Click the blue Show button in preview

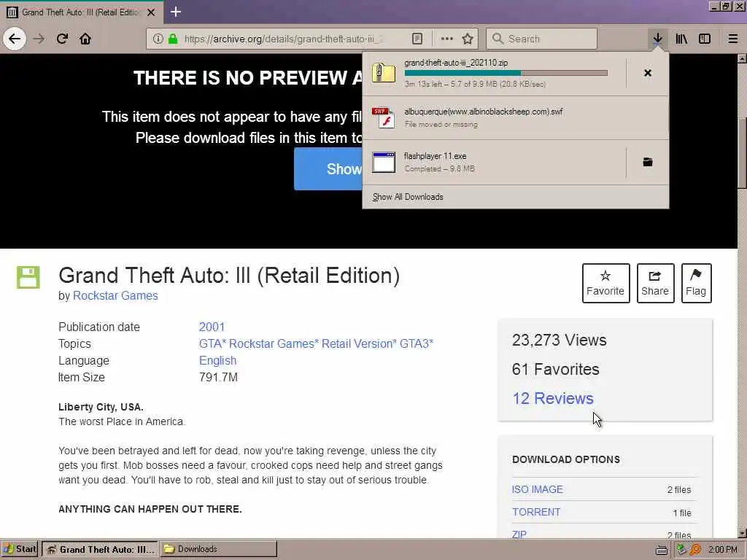pyautogui.click(x=328, y=169)
